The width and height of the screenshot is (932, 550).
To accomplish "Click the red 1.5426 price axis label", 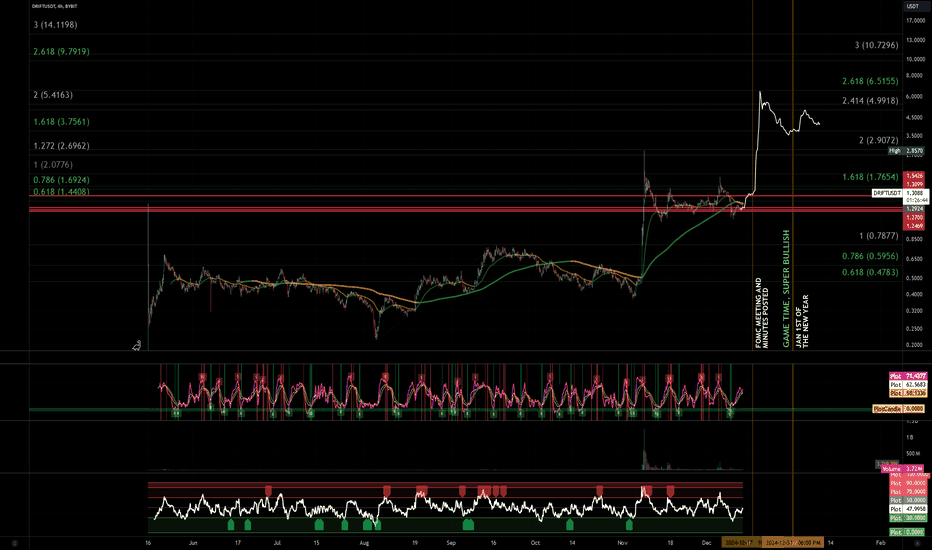I will click(x=914, y=176).
